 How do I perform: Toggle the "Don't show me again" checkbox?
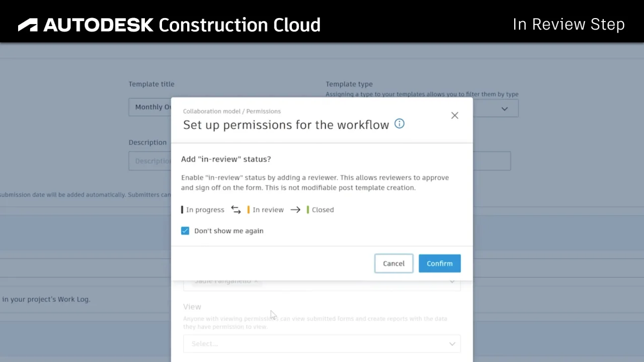(185, 231)
